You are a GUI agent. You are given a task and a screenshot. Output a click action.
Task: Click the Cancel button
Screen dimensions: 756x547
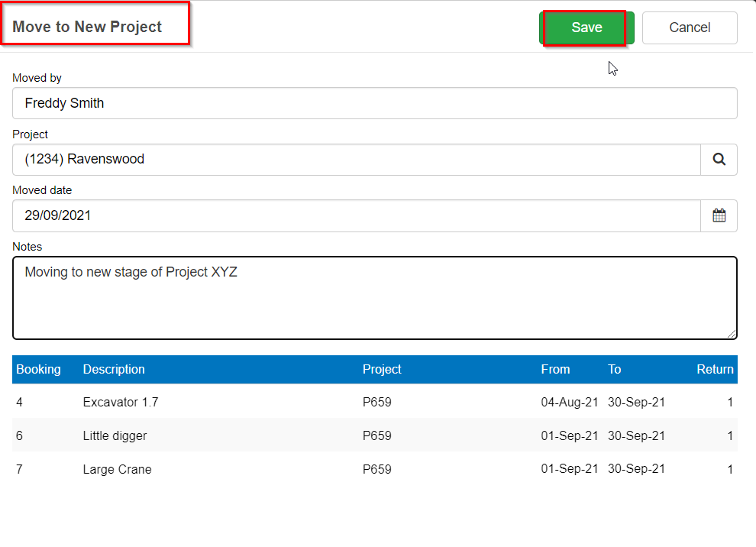point(690,28)
